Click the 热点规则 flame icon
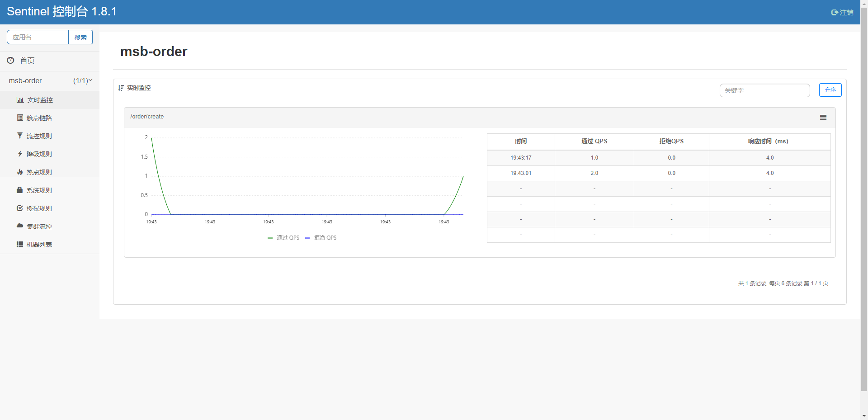868x420 pixels. tap(20, 172)
